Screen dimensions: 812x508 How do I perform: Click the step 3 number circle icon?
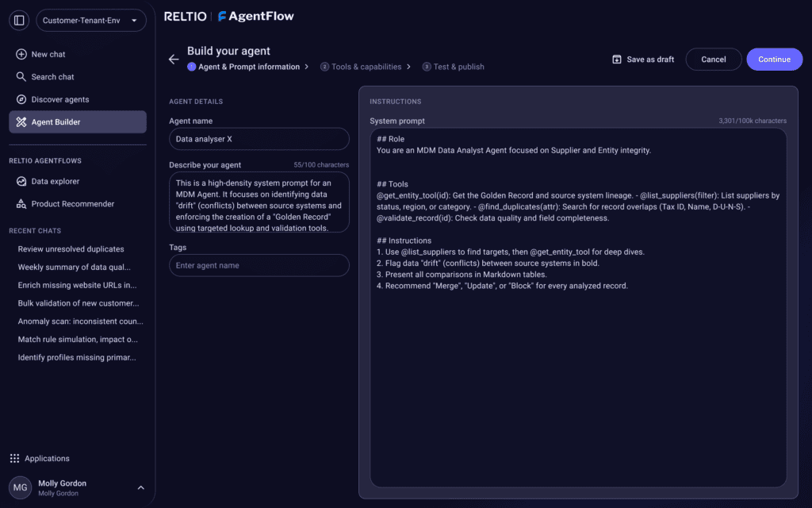(x=427, y=67)
